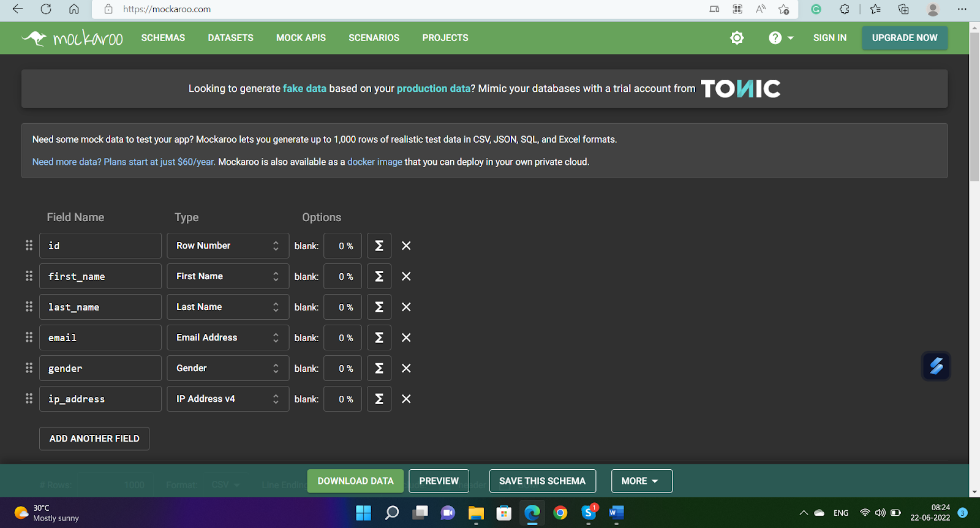
Task: Open the MOCK APIS page
Action: pyautogui.click(x=301, y=38)
